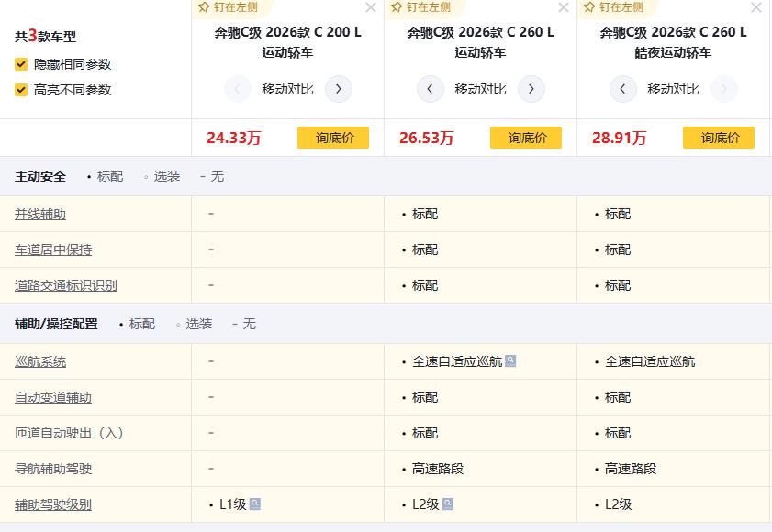The height and width of the screenshot is (532, 772).
Task: Click 询底价 for the 26.53万 model
Action: pos(526,138)
